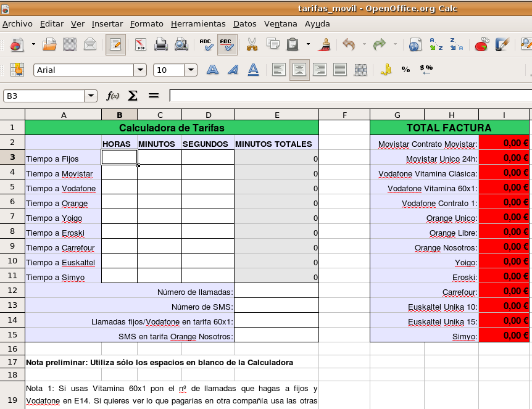
Task: Open the Styles and Formatting window
Action: (17, 70)
